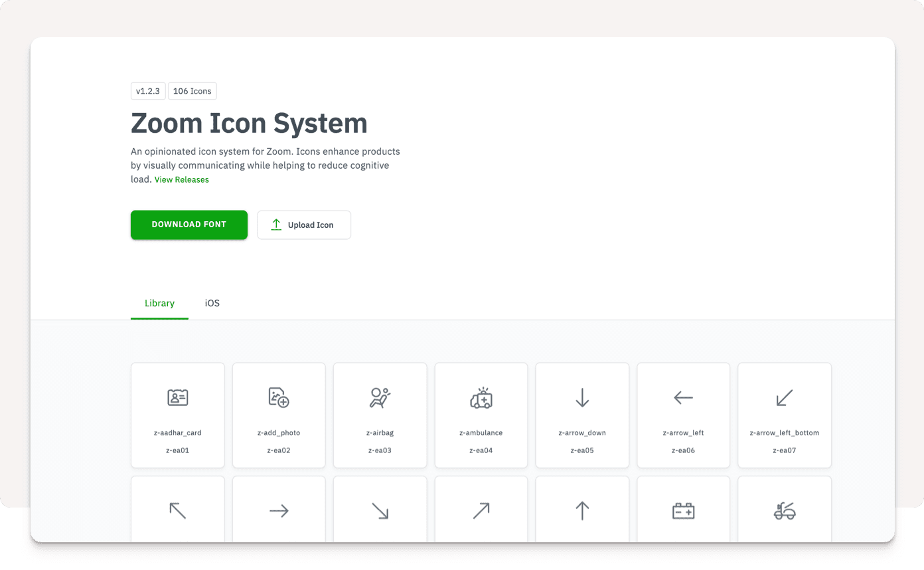Image resolution: width=924 pixels, height=570 pixels.
Task: Click the Zoom Icon System heading
Action: click(x=249, y=124)
